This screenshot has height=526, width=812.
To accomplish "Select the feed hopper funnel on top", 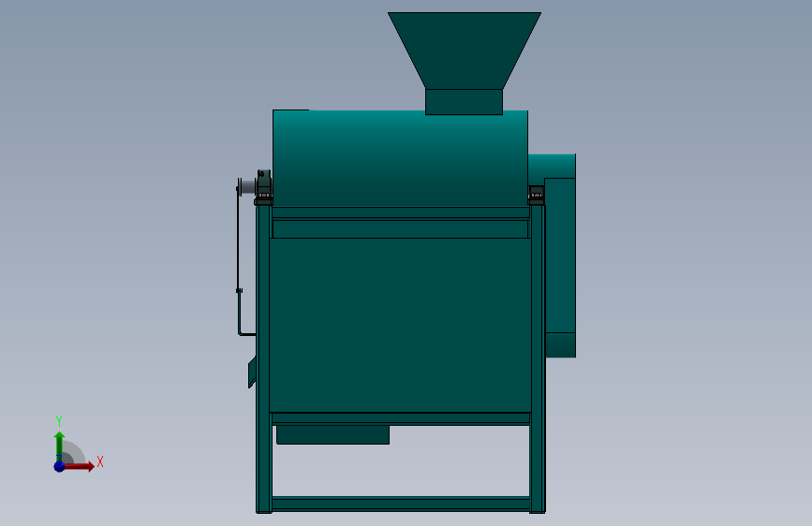I will (x=464, y=63).
